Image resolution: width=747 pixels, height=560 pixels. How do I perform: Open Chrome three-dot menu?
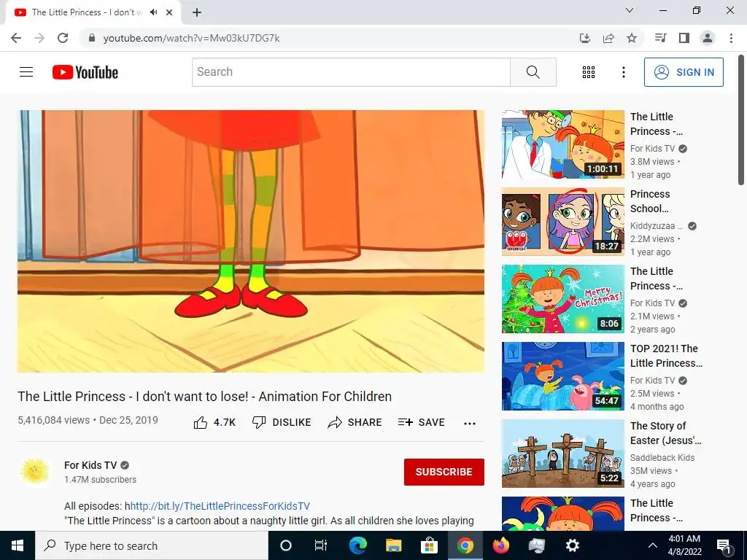pos(731,38)
